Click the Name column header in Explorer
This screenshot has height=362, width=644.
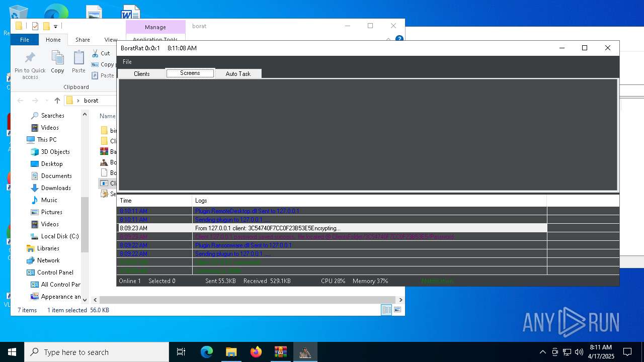click(x=108, y=116)
